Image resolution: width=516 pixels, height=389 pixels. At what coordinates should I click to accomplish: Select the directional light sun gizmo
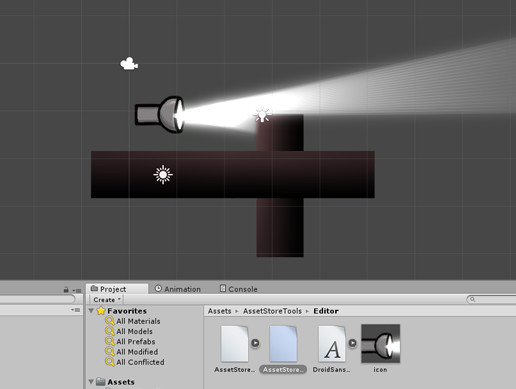163,174
